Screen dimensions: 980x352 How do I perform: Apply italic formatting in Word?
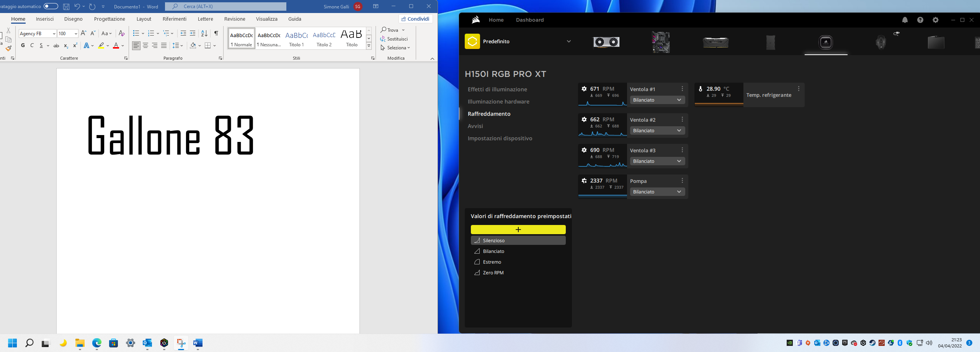pyautogui.click(x=32, y=46)
